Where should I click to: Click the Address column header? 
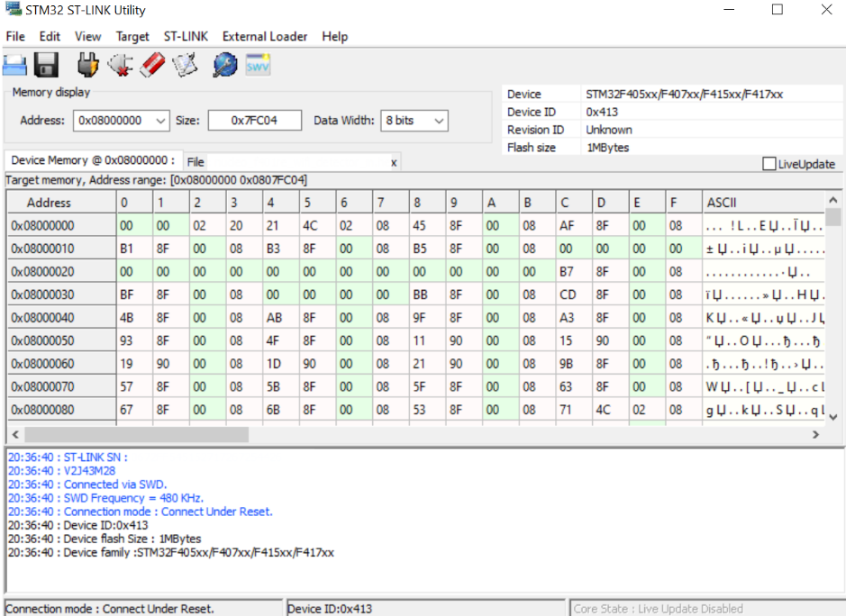(x=61, y=203)
